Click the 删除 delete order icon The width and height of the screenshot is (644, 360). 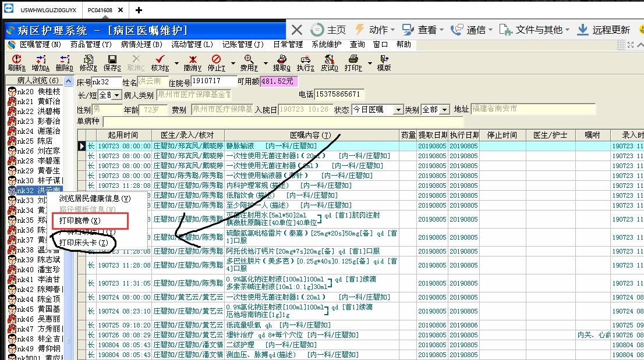click(x=65, y=63)
